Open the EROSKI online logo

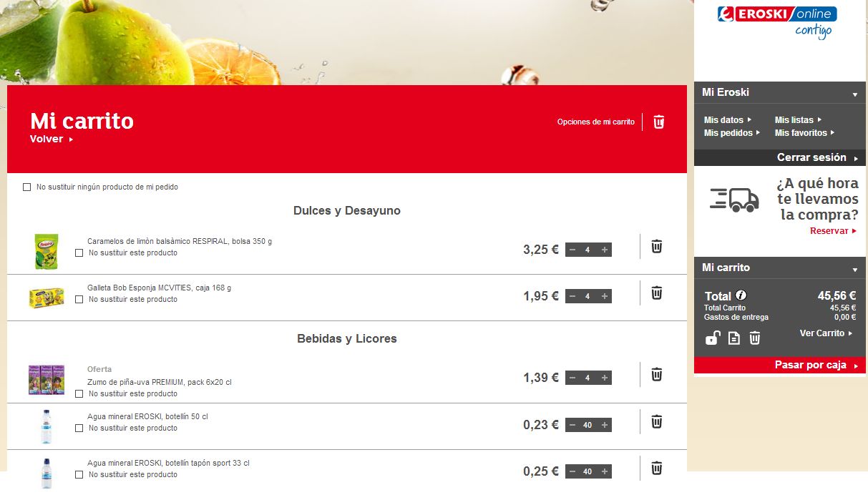point(777,14)
